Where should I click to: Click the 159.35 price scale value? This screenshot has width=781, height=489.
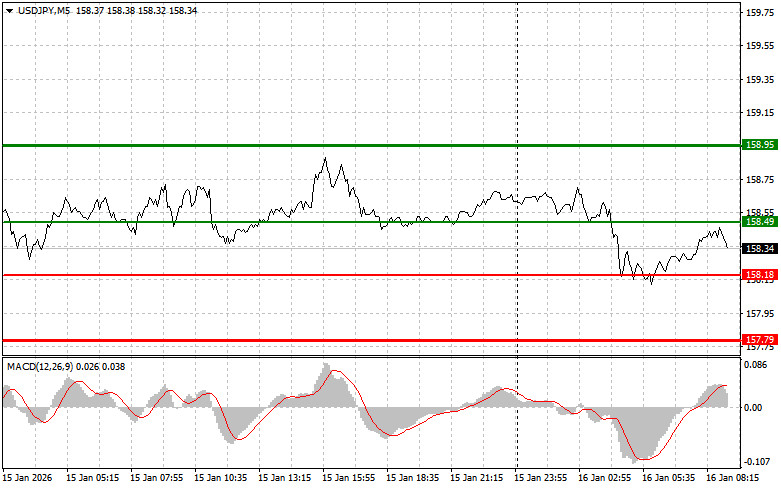pos(760,79)
